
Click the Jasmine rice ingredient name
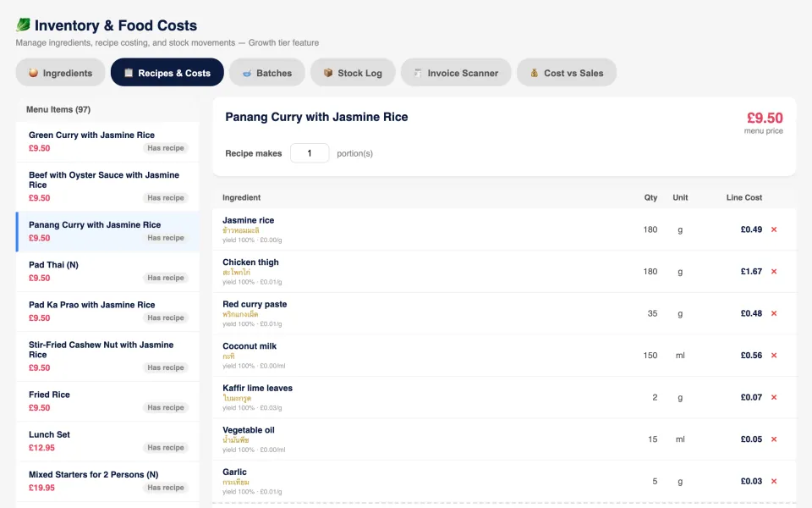248,220
